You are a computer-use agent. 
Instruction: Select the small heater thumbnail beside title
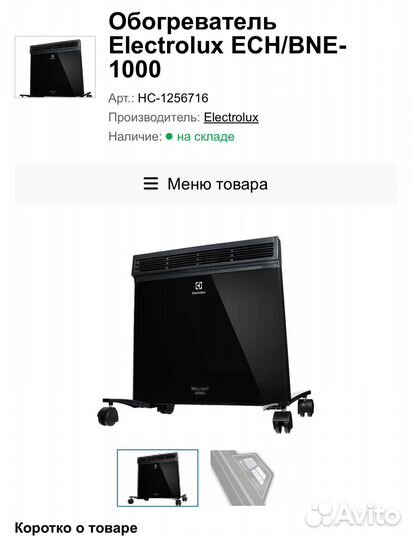click(x=55, y=67)
